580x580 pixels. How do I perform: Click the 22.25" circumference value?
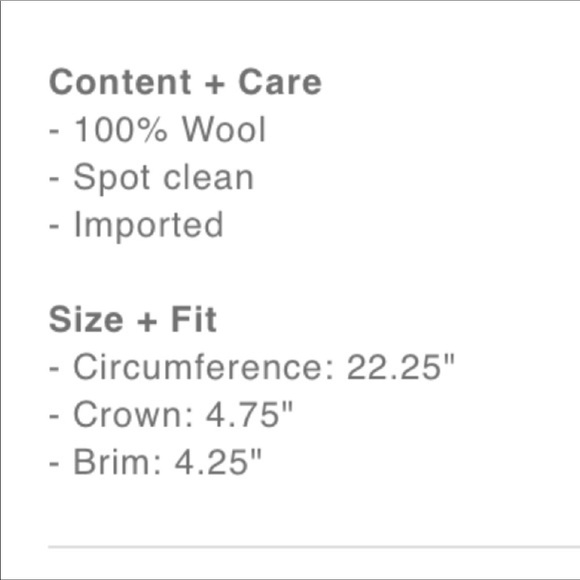401,367
